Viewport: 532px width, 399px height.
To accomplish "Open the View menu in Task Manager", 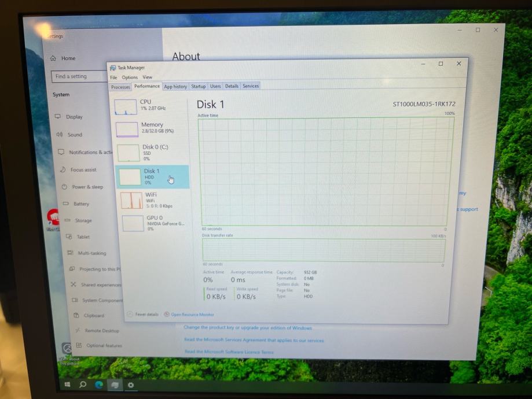I will (x=147, y=77).
